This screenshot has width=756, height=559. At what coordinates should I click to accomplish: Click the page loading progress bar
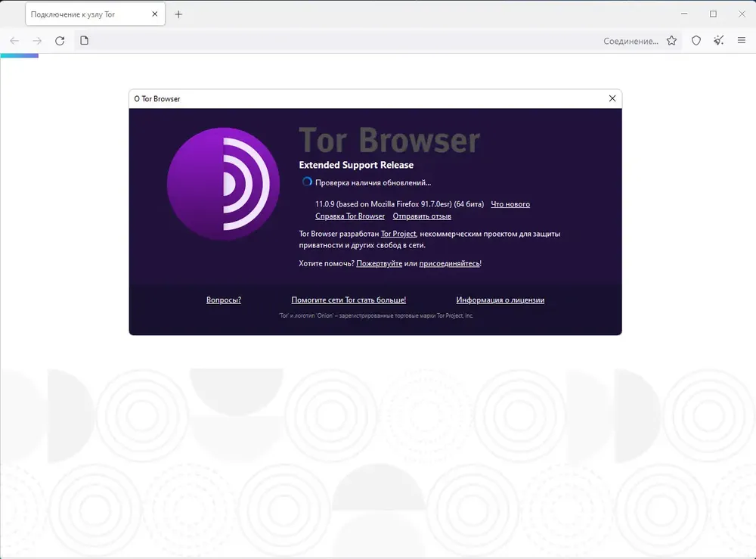[x=20, y=56]
